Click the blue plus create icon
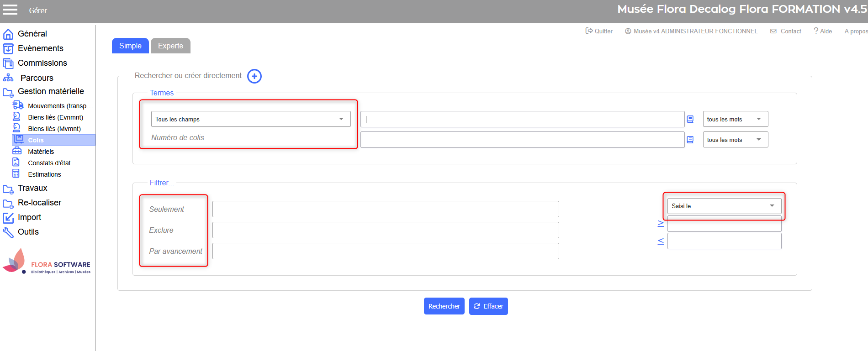Screen dimensions: 868x351 pyautogui.click(x=254, y=76)
